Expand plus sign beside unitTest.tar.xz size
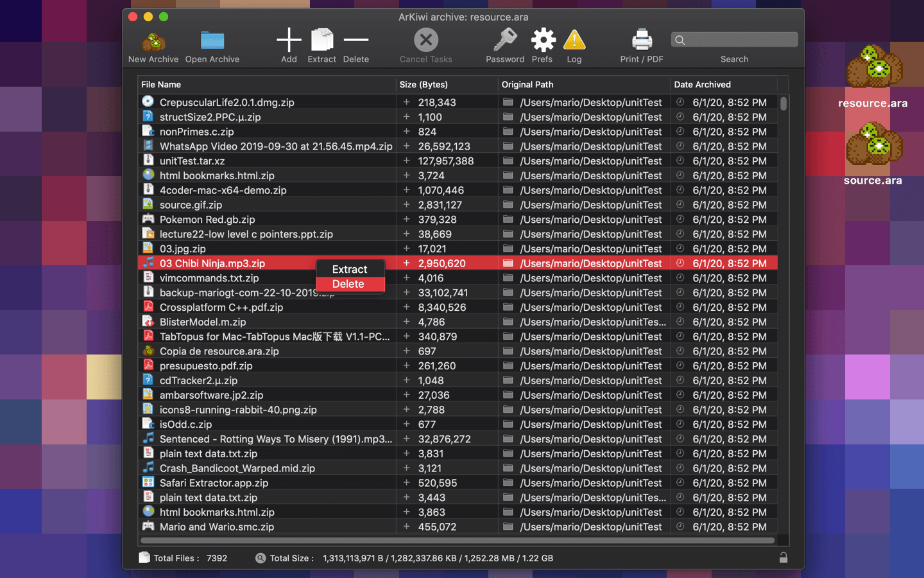924x578 pixels. [x=406, y=161]
